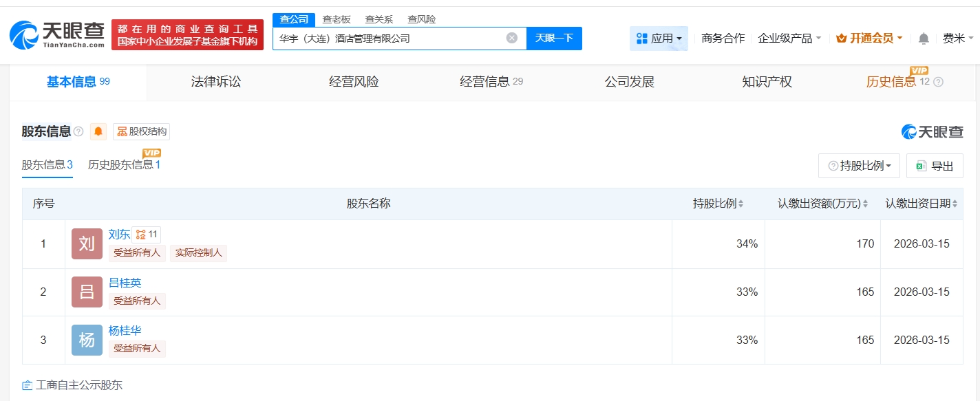Open the 应用 dropdown menu
980x401 pixels.
coord(659,39)
